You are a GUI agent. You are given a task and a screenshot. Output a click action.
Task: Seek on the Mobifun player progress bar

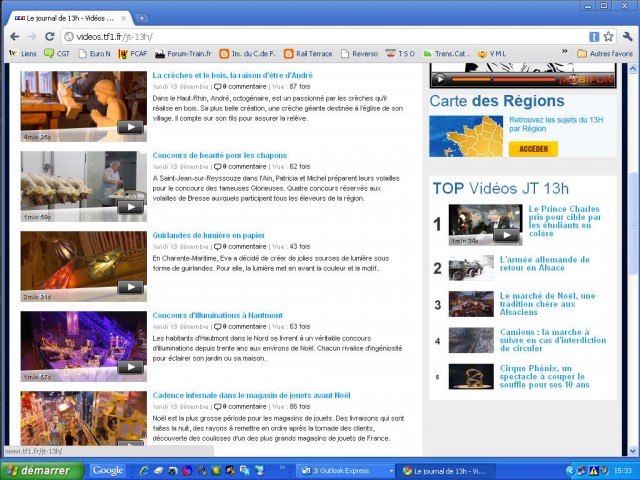[503, 79]
